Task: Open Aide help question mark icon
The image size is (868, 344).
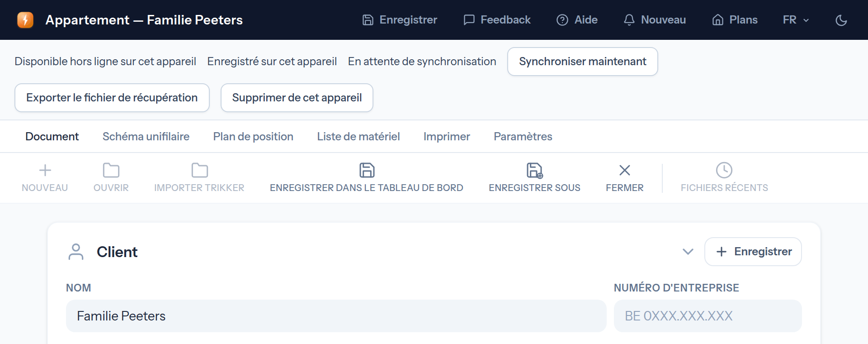Action: (562, 20)
